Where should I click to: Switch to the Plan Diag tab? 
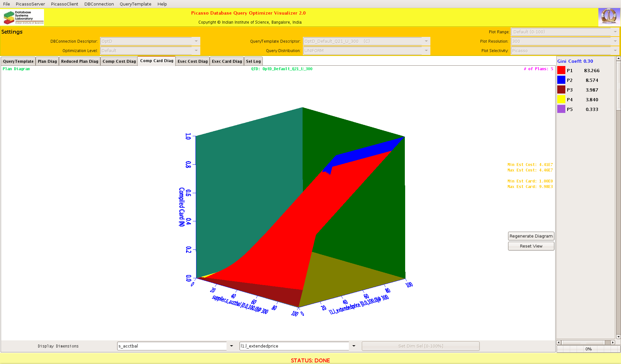[x=47, y=61]
